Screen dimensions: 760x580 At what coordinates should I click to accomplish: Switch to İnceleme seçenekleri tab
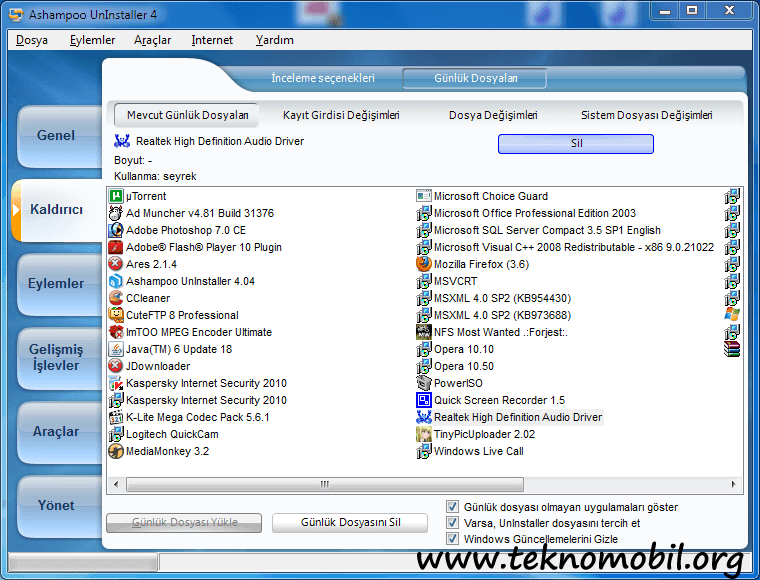click(x=323, y=78)
